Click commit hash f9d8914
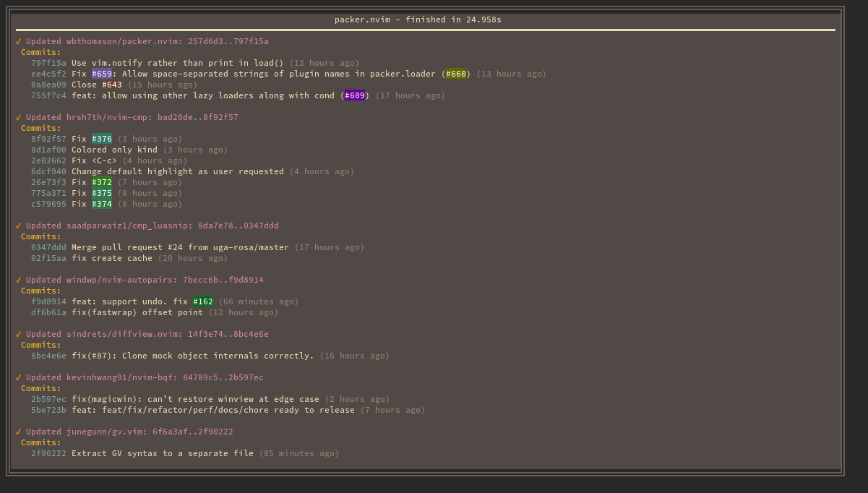Screen dimensions: 868x493 [48, 301]
